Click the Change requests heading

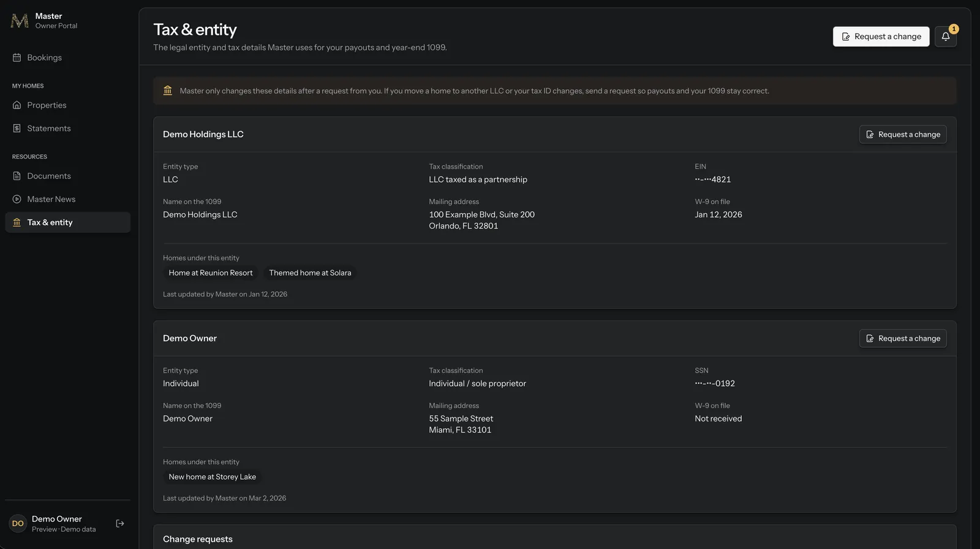(x=198, y=539)
